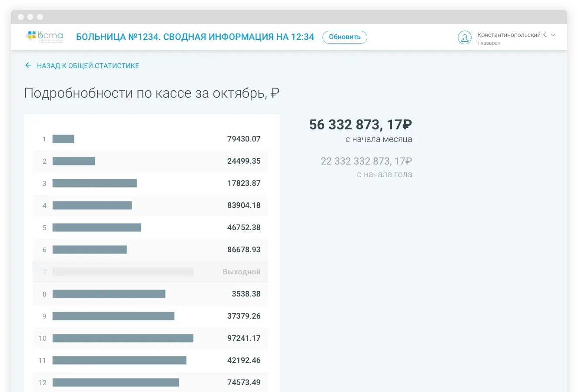Click the bar for day 4

click(x=92, y=205)
